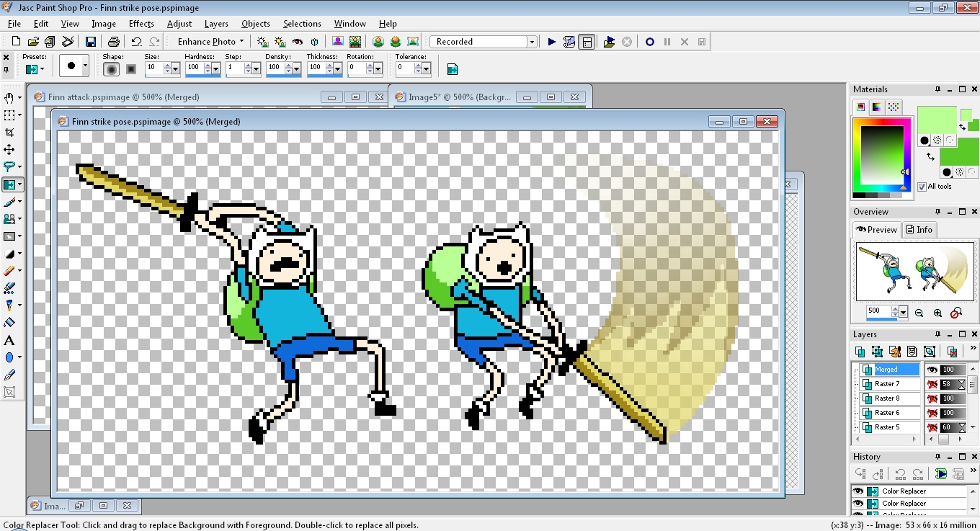This screenshot has width=980, height=531.
Task: Click the Save floppy disk icon
Action: click(91, 42)
